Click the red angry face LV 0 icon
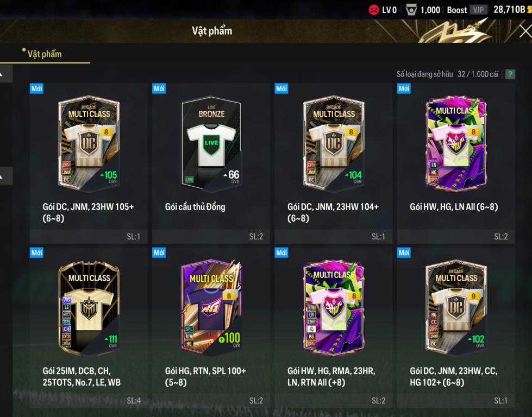 pyautogui.click(x=373, y=10)
